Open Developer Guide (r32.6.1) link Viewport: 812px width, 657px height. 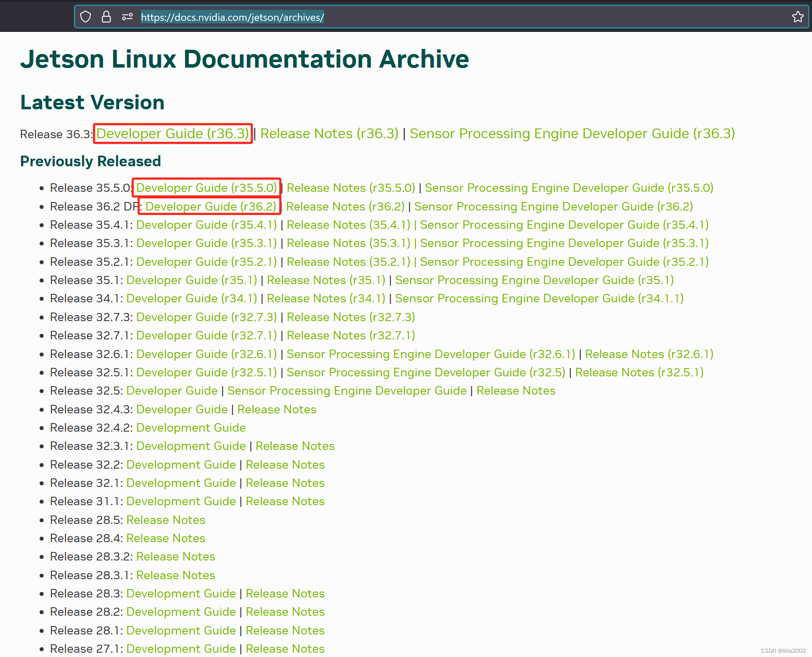point(206,354)
